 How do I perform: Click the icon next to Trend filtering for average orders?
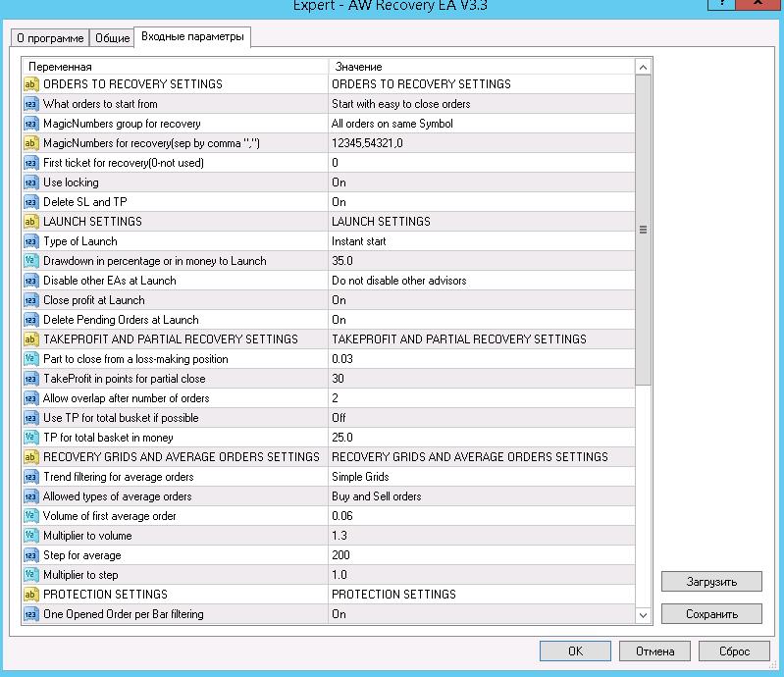tap(31, 477)
